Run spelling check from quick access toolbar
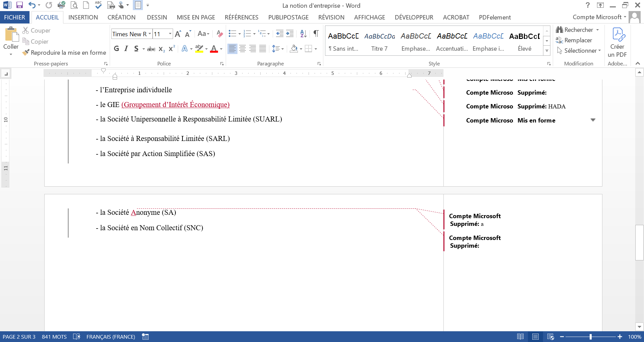The image size is (644, 342). tap(98, 5)
